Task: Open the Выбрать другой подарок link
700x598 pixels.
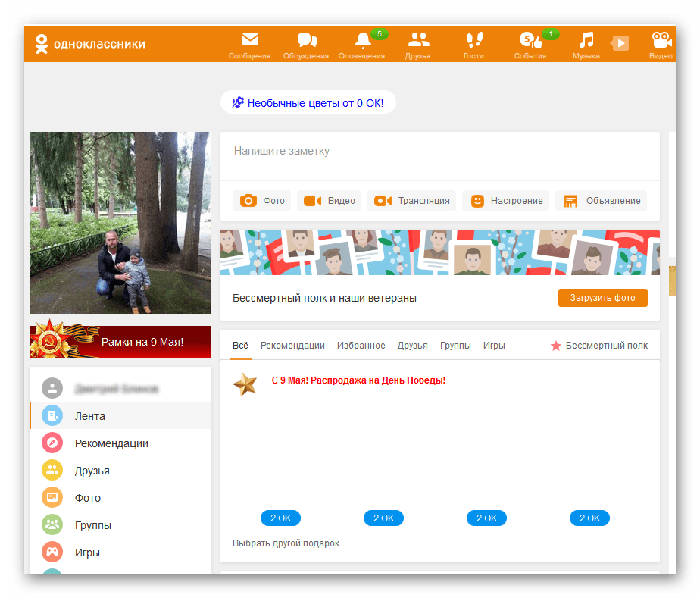Action: pos(286,543)
